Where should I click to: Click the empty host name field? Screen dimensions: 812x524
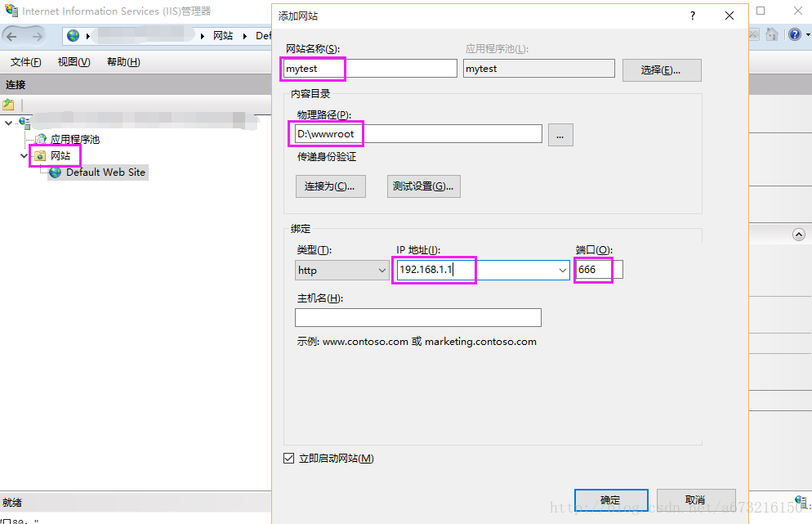(418, 318)
